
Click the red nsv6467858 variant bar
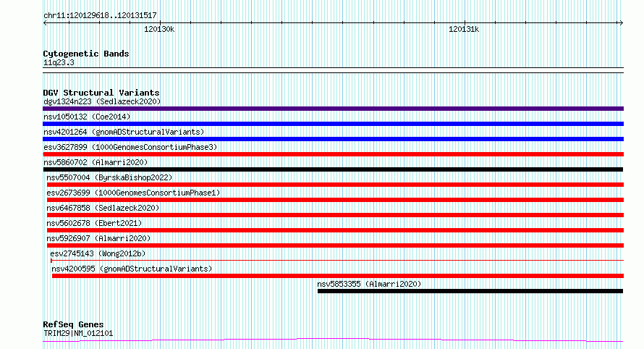click(x=335, y=215)
